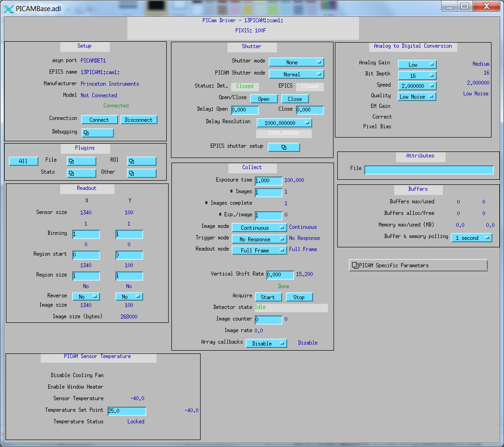The height and width of the screenshot is (447, 504).
Task: Click the PICAMBase.adl window title icon
Action: [x=9, y=9]
